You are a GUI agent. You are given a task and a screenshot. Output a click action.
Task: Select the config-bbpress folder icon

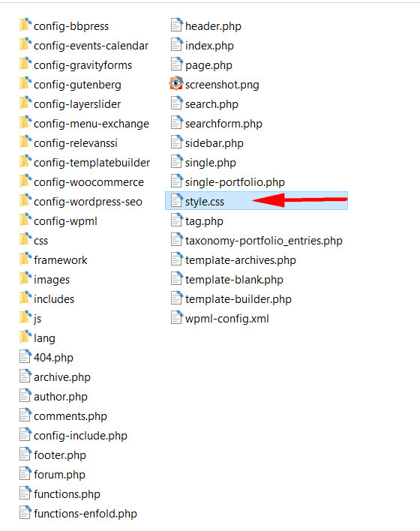(x=25, y=25)
